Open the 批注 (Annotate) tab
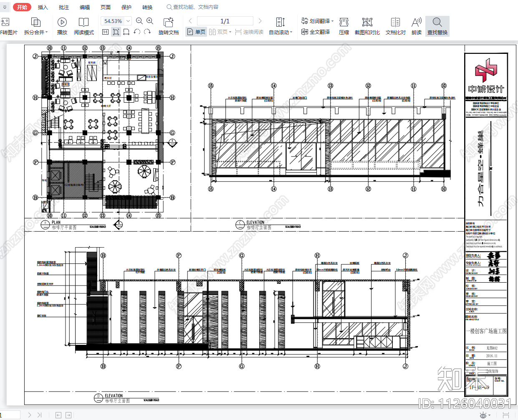Viewport: 518px width, 420px height. coord(64,7)
